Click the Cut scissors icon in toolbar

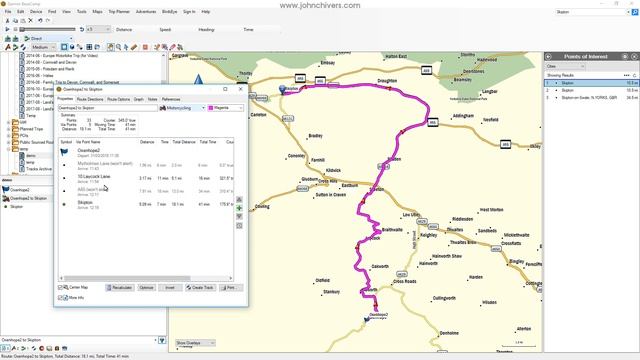[7, 20]
